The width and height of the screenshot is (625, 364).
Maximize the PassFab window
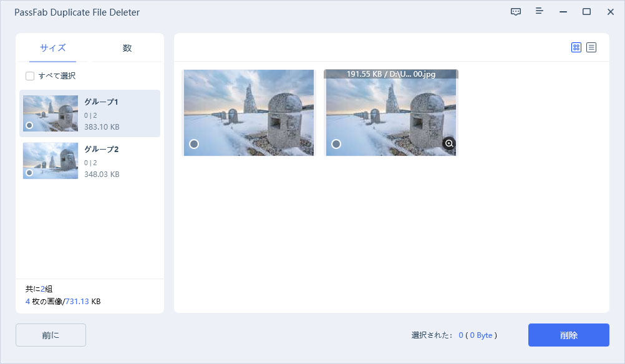coord(586,12)
